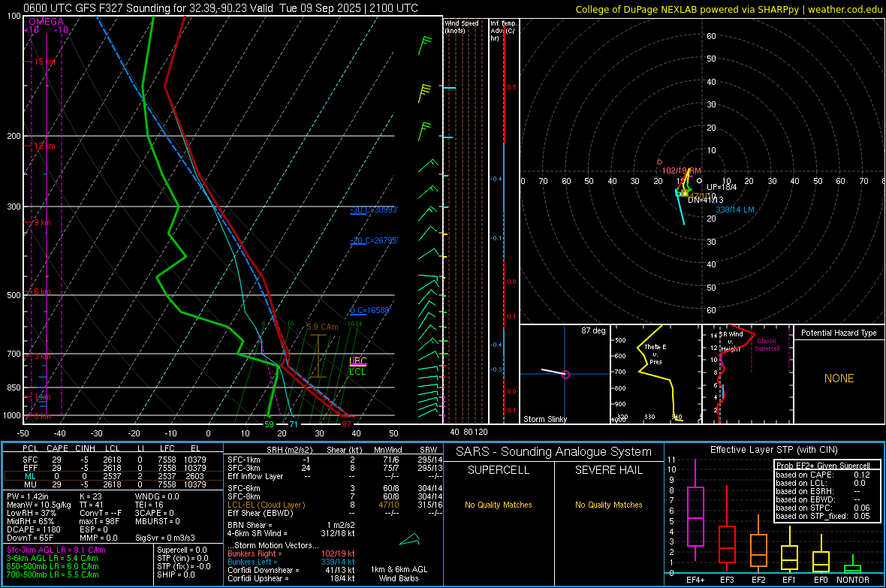The image size is (886, 588).
Task: Click the UP=18/4 Corfidi label
Action: point(722,187)
